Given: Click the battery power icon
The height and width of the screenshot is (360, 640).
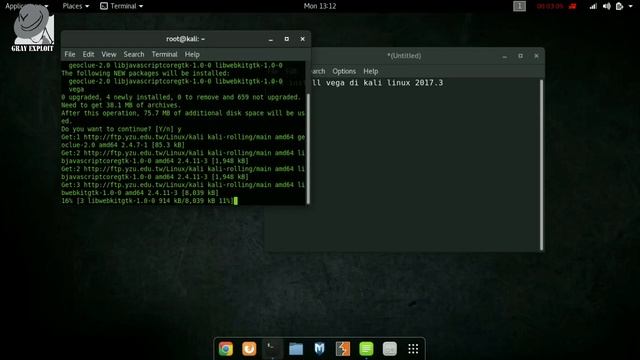Looking at the screenshot, I should tap(620, 6).
